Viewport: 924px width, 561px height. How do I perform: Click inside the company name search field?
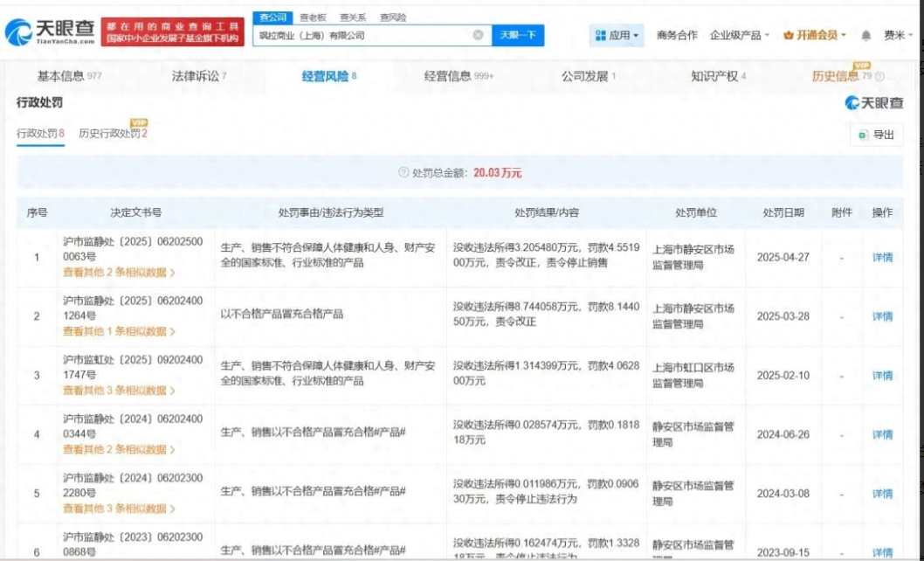coord(358,36)
